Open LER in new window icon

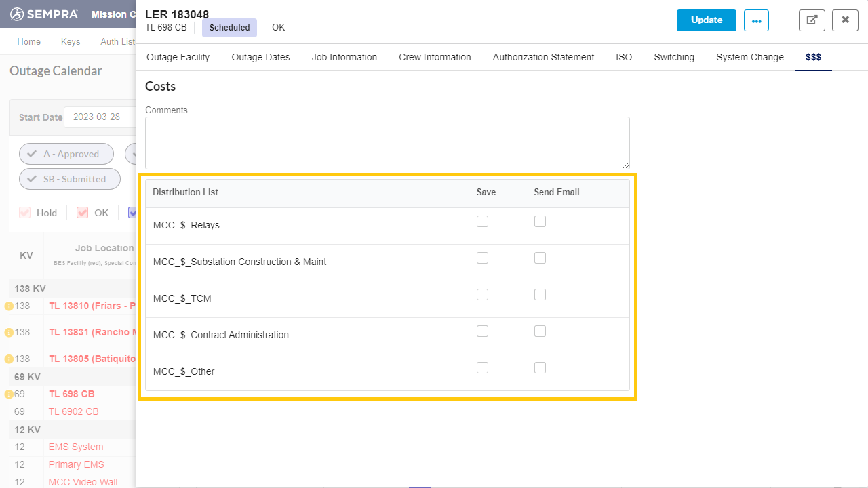tap(812, 20)
